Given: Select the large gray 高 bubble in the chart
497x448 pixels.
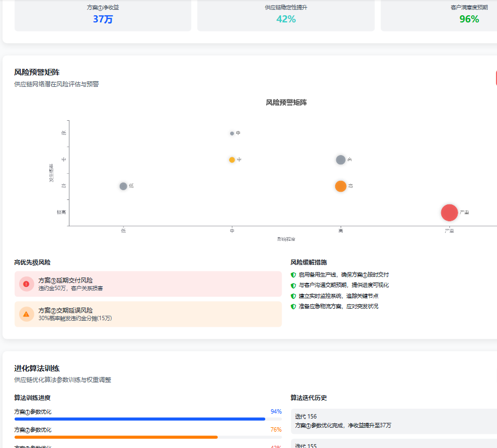Looking at the screenshot, I should click(x=341, y=160).
